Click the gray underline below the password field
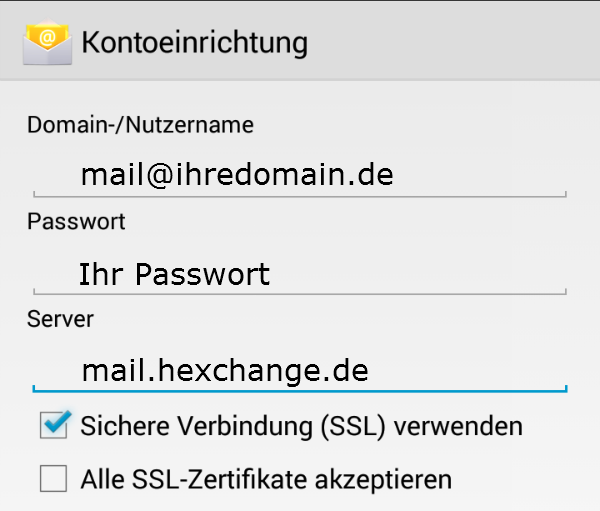The height and width of the screenshot is (511, 600). (300, 293)
